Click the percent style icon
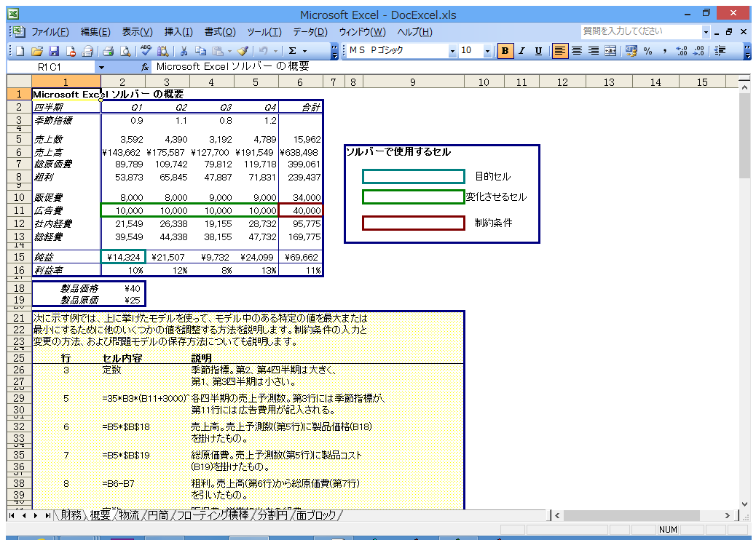Screen dimensions: 756x540 647,51
